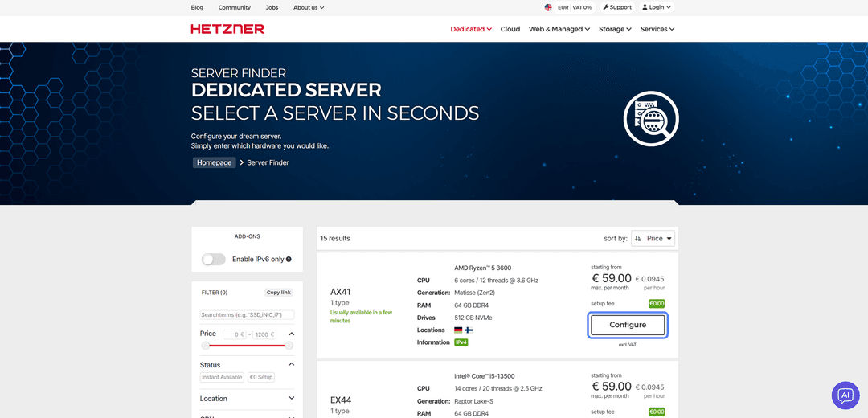
Task: Click the maximum price 1200 € field
Action: (265, 334)
